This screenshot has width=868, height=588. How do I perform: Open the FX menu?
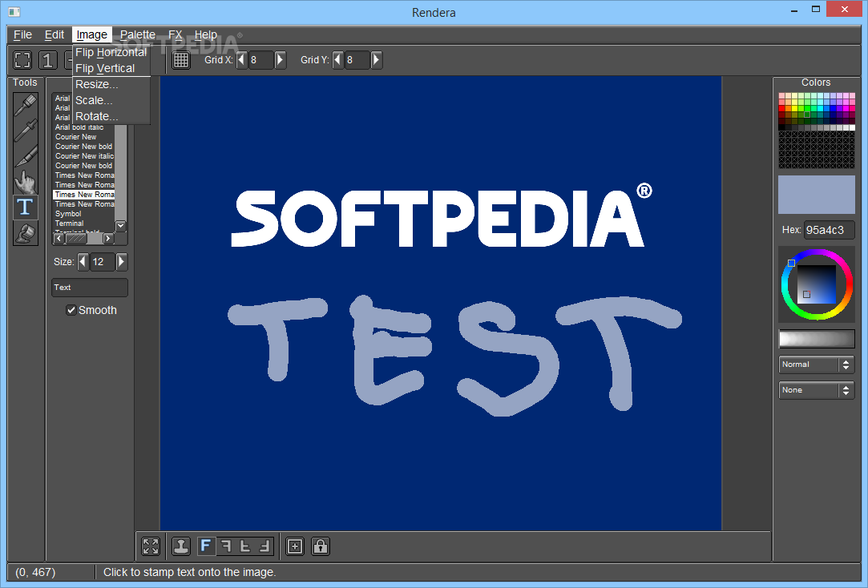(175, 35)
